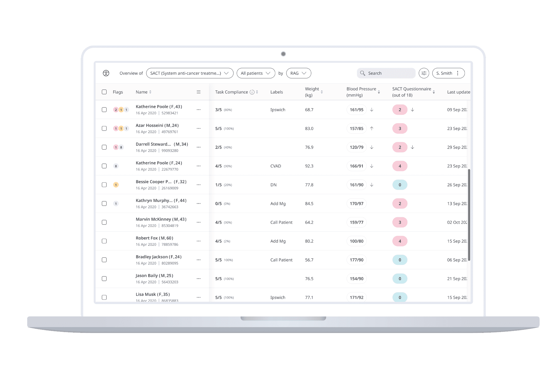
Task: Click the app logo icon top left
Action: pyautogui.click(x=106, y=74)
